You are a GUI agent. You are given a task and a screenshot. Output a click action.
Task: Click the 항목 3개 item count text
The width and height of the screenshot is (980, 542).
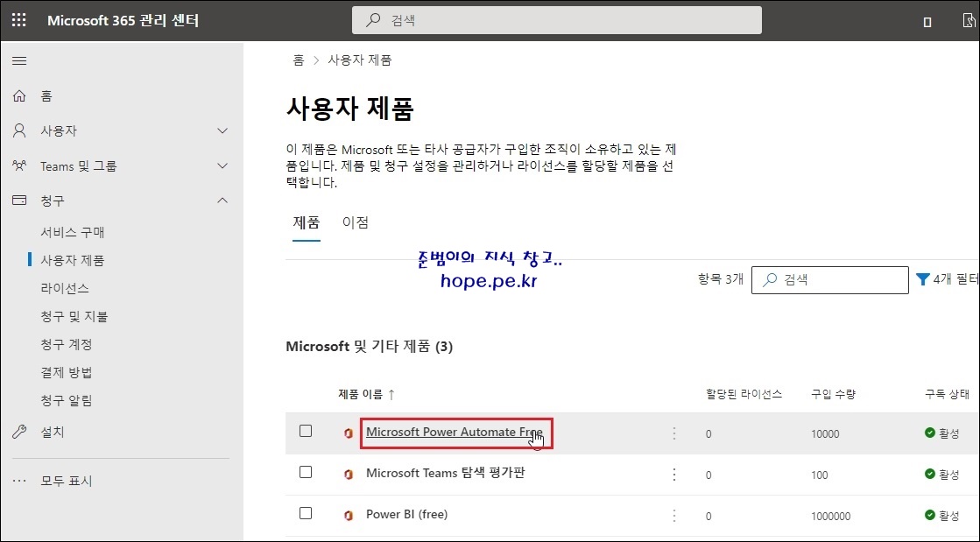click(721, 279)
